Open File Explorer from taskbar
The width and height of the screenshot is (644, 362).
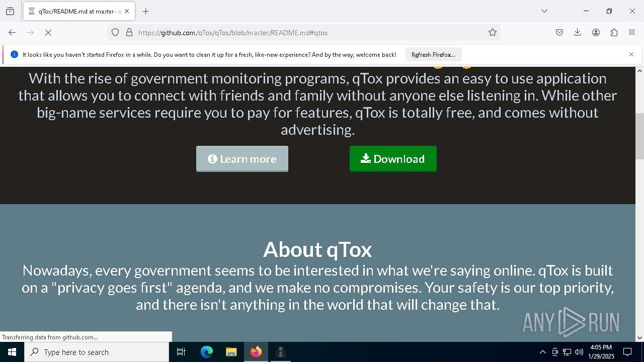(231, 352)
